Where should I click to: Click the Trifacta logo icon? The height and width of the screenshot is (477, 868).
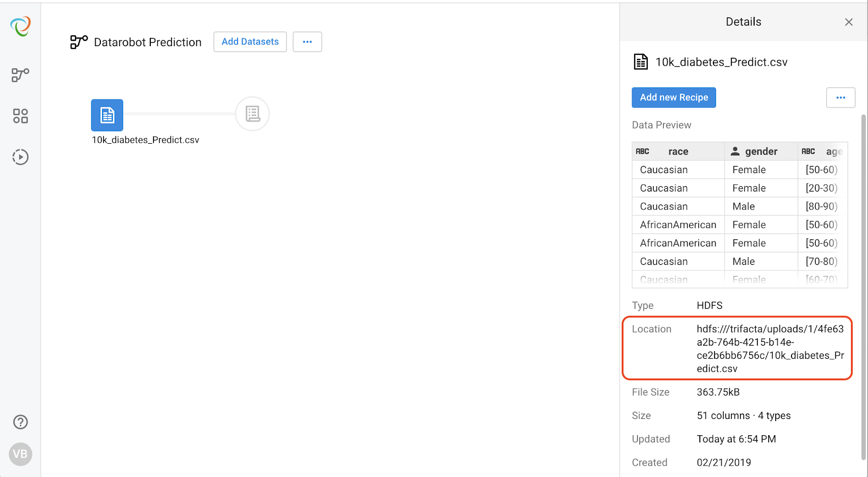pyautogui.click(x=21, y=26)
